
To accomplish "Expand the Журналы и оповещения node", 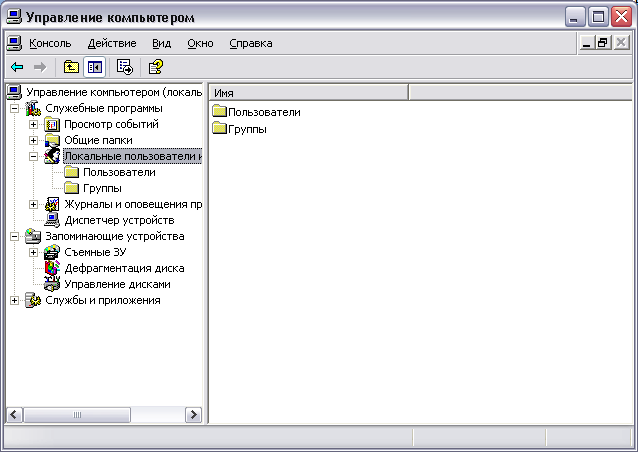I will 33,204.
